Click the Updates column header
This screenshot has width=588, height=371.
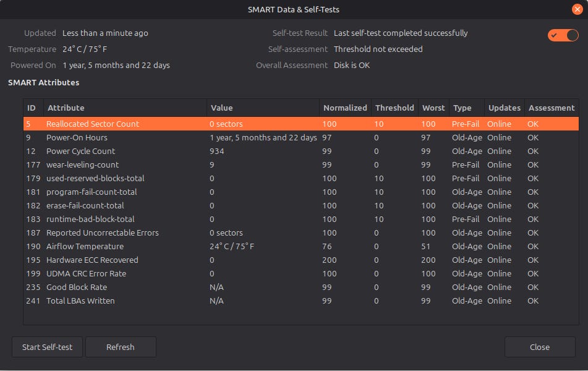point(504,108)
